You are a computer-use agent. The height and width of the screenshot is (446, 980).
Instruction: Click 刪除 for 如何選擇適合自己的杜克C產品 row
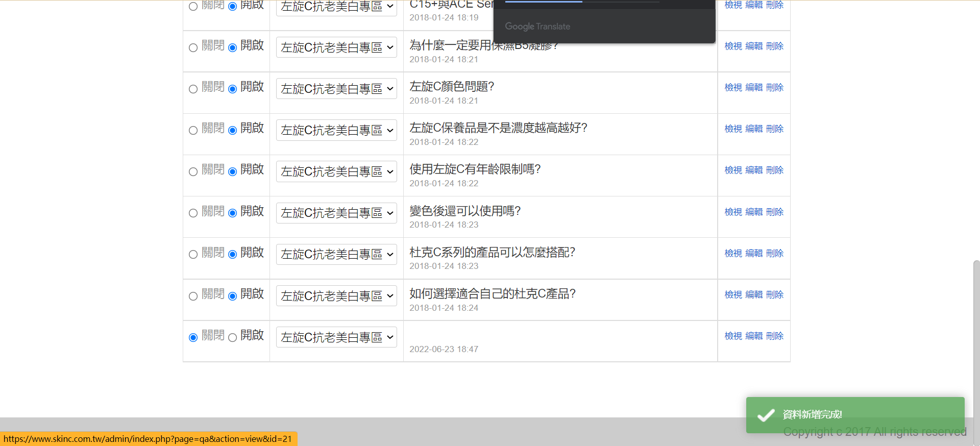pyautogui.click(x=775, y=295)
